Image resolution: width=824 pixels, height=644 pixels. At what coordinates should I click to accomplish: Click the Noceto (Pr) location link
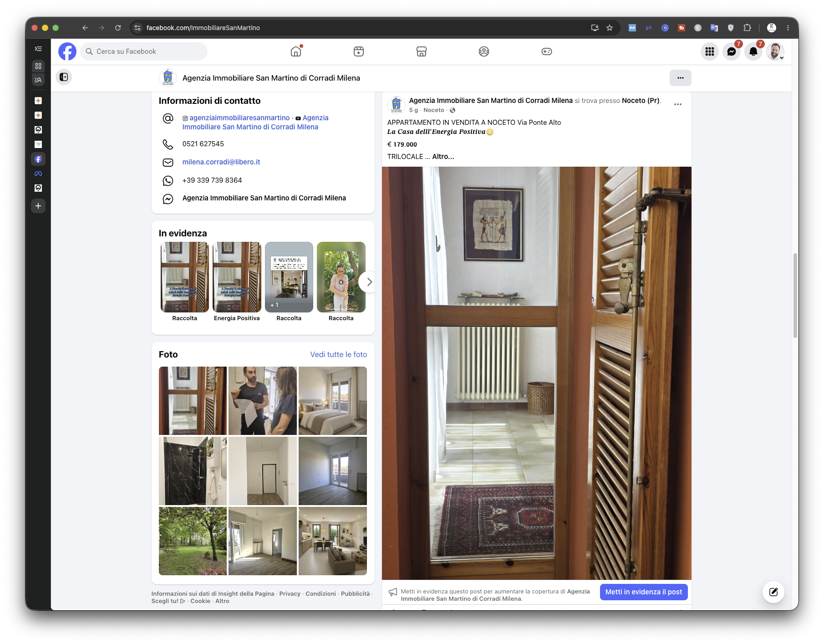[641, 101]
